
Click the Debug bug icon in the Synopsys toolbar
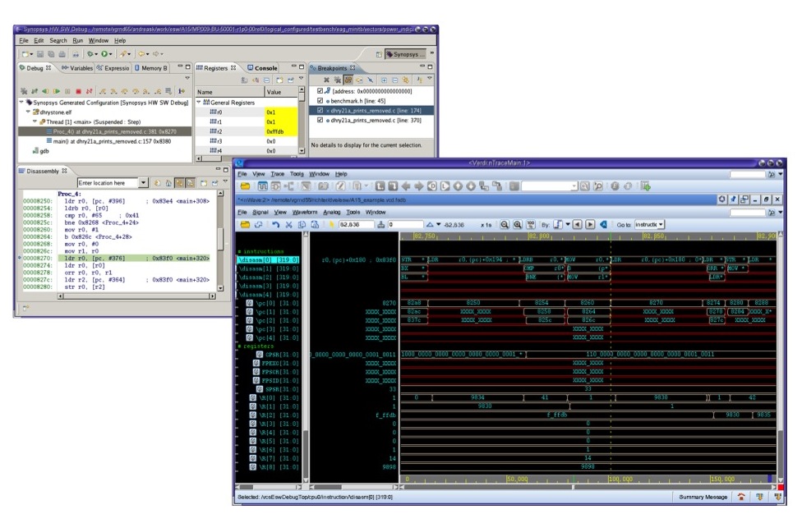pyautogui.click(x=90, y=53)
